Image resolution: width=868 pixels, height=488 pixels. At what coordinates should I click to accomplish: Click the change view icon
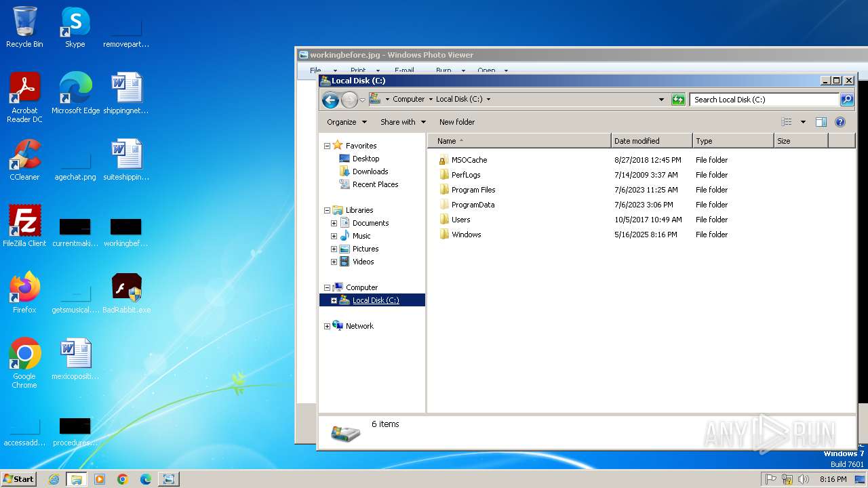787,122
